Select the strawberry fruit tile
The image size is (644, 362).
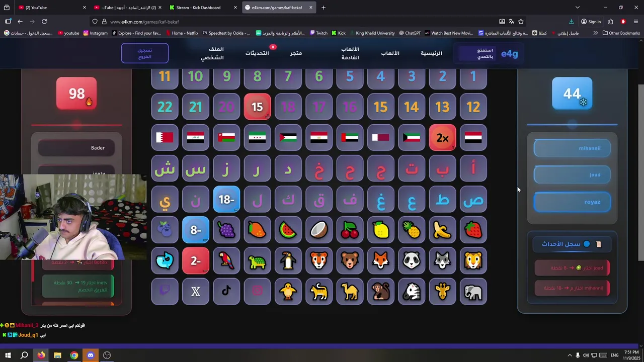click(473, 230)
